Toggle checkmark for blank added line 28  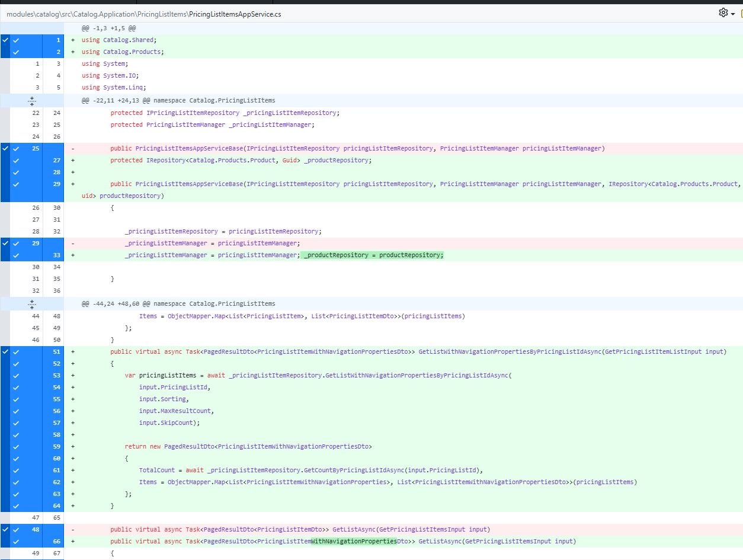[17, 172]
